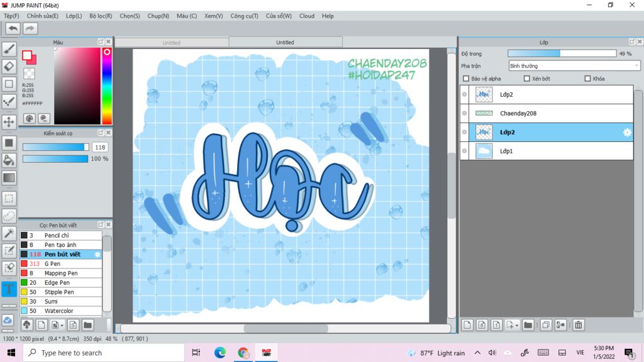Screen dimensions: 644x362
Task: Add a new brush with page icon
Action: 42,325
